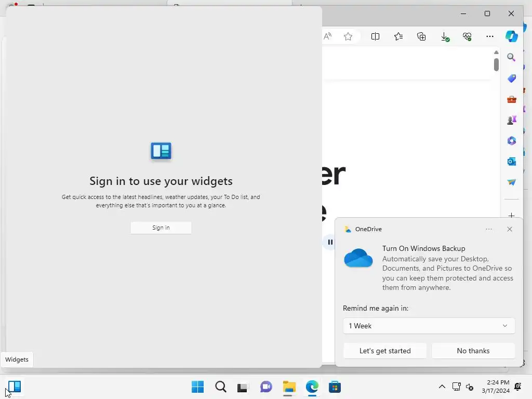Viewport: 532px width, 399px height.
Task: Click the network icon in system tray
Action: click(x=456, y=387)
